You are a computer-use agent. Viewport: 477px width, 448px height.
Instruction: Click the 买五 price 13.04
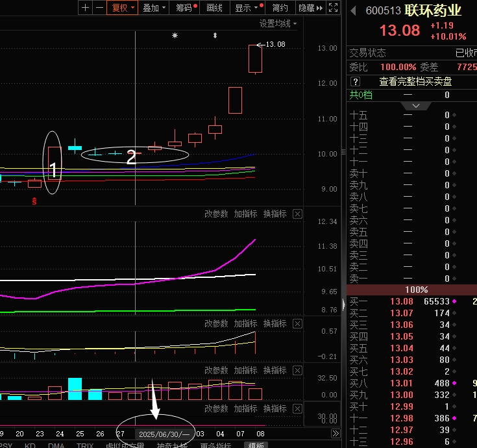pyautogui.click(x=402, y=348)
